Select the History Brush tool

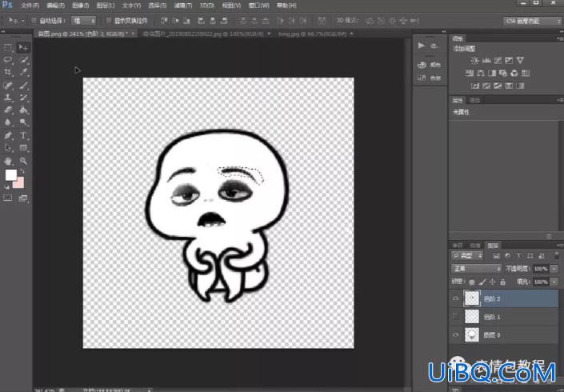click(23, 98)
